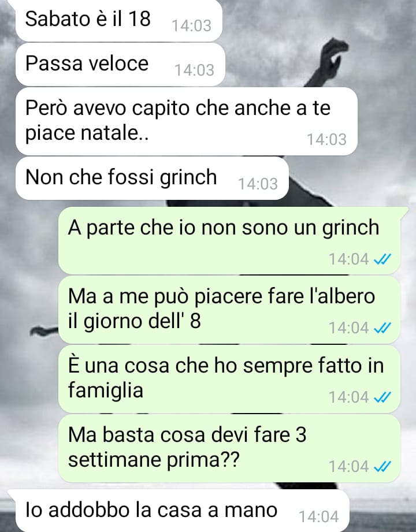
Task: Select the 'Sabato è il 18' message
Action: pyautogui.click(x=119, y=20)
